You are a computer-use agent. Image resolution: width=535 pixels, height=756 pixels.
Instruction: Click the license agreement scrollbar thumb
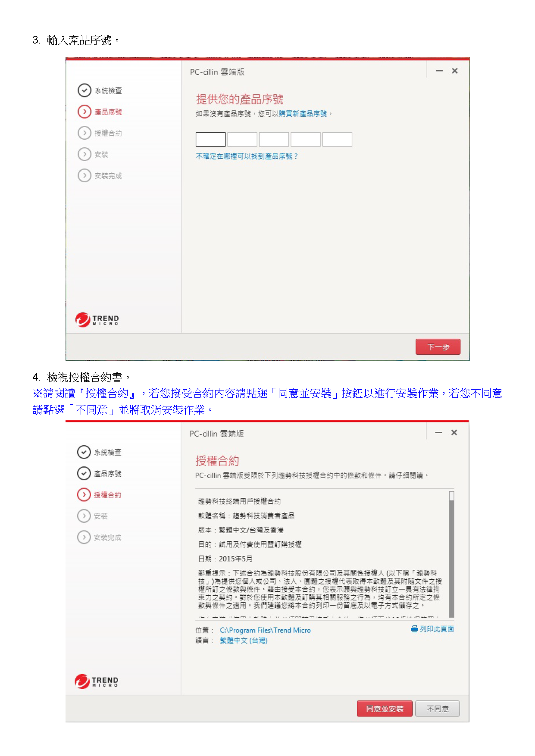click(451, 496)
